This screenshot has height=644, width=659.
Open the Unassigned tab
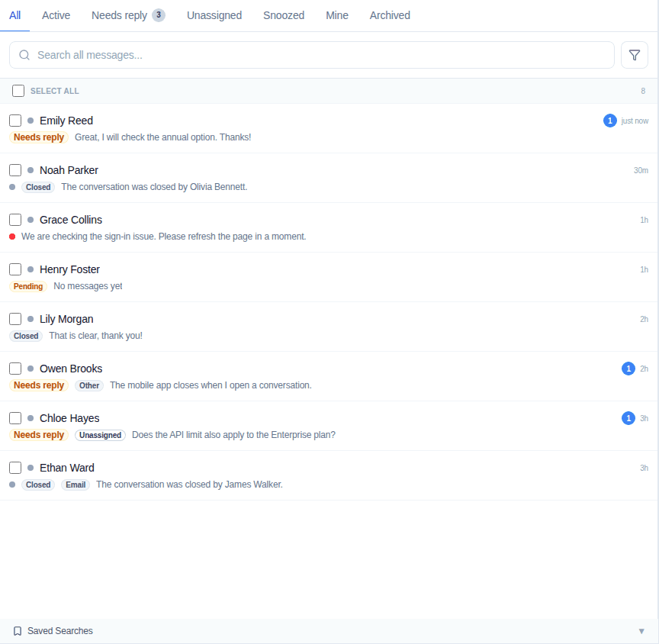tap(214, 15)
